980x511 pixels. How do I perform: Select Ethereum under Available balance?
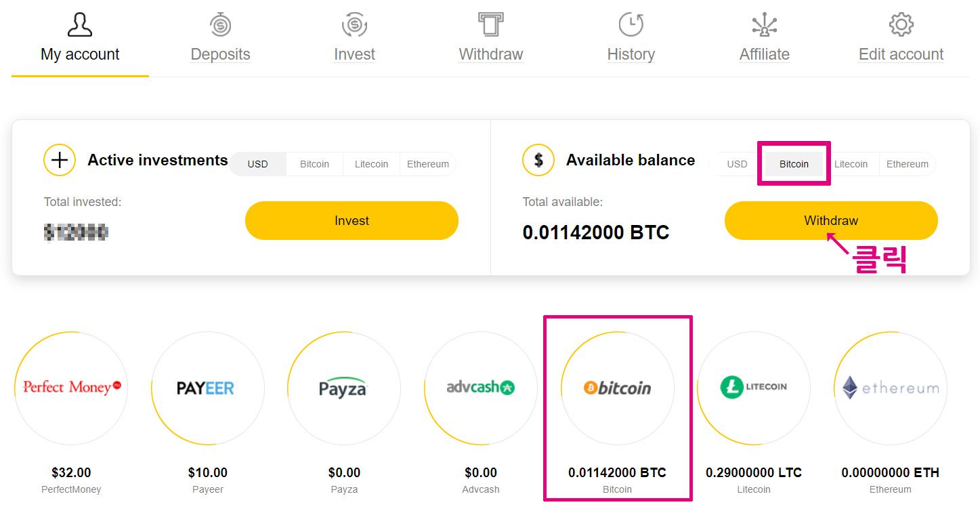(x=907, y=164)
